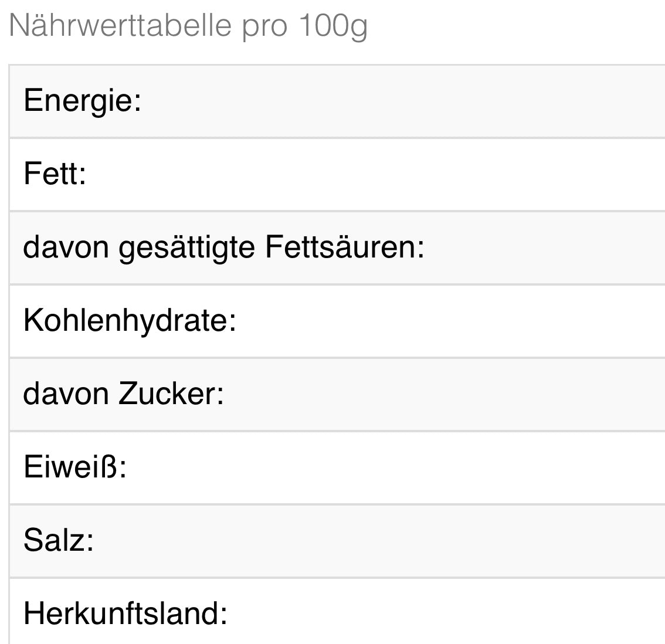Click blank value area beside davon Zucker
The image size is (665, 644).
[469, 394]
